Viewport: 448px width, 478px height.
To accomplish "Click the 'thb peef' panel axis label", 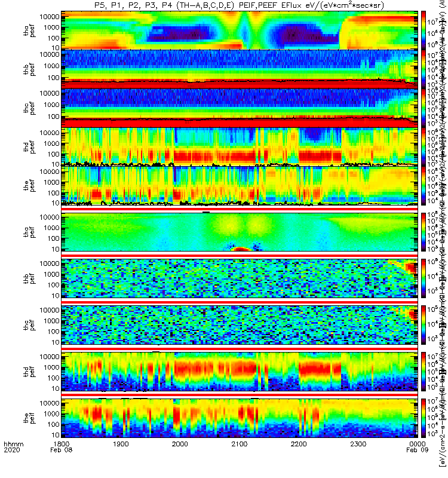I will (29, 69).
